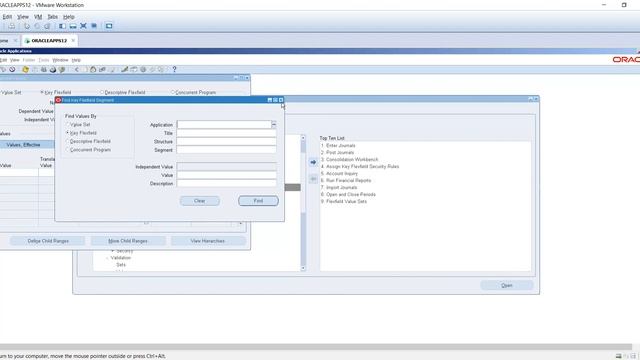The height and width of the screenshot is (360, 640).
Task: Open Window Help question mark icon
Action: 174,69
